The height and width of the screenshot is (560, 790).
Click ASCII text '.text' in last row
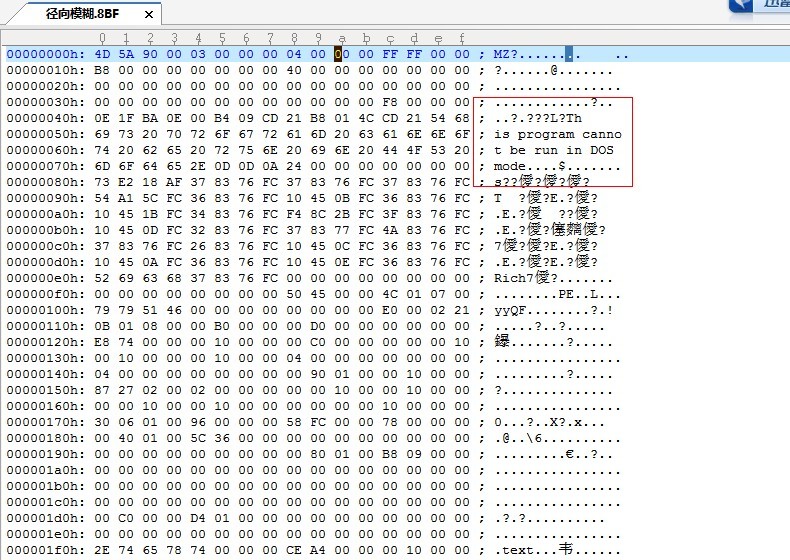tap(513, 550)
